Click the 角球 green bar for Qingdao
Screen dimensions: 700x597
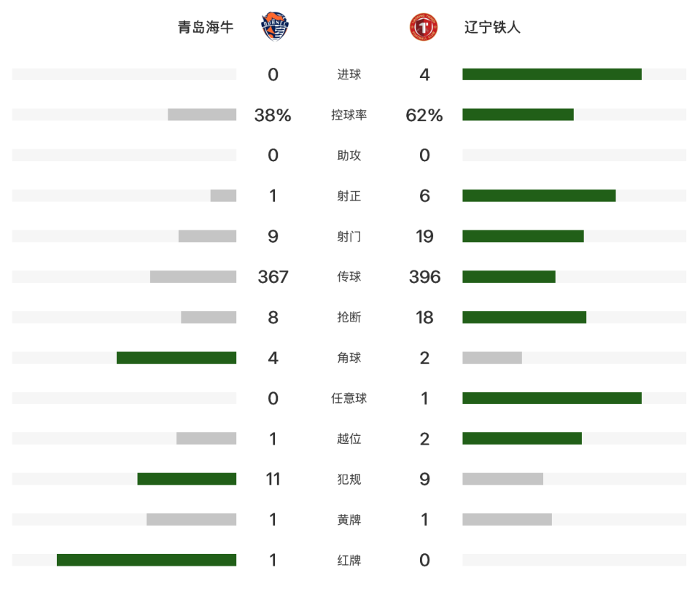(x=176, y=358)
